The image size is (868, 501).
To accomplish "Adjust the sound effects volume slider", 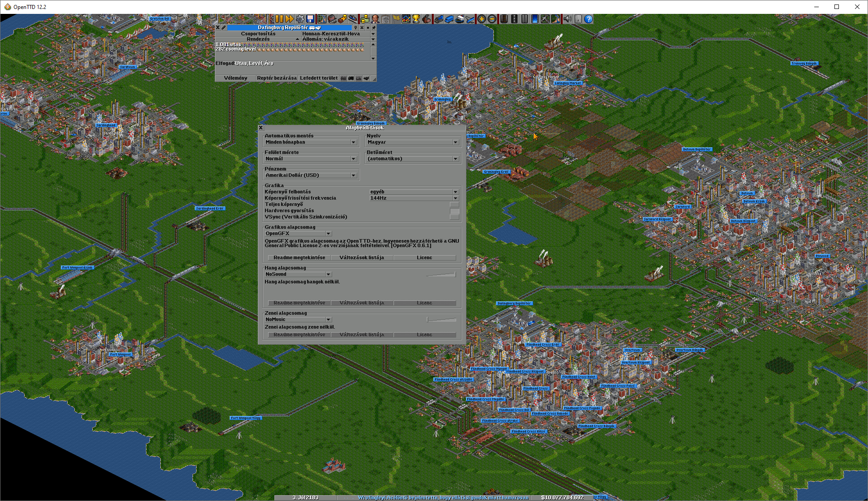I will (441, 274).
